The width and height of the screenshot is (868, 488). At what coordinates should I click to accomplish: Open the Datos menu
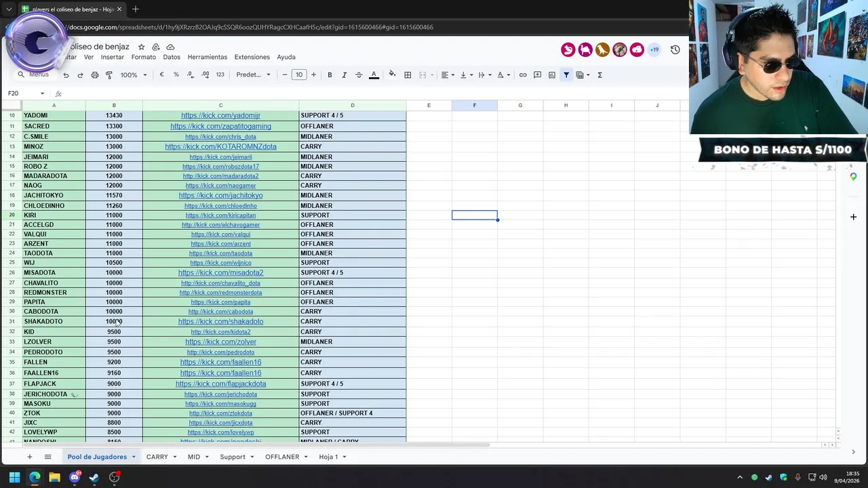(172, 57)
